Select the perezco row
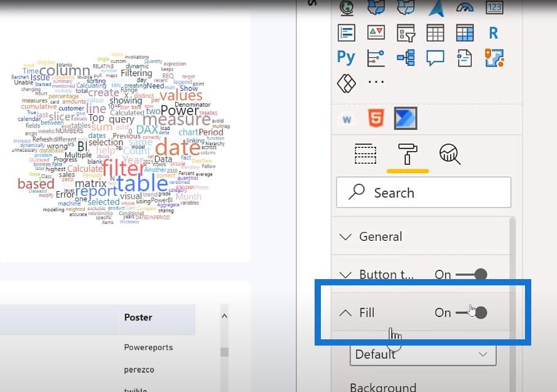This screenshot has height=392, width=557. tap(139, 369)
